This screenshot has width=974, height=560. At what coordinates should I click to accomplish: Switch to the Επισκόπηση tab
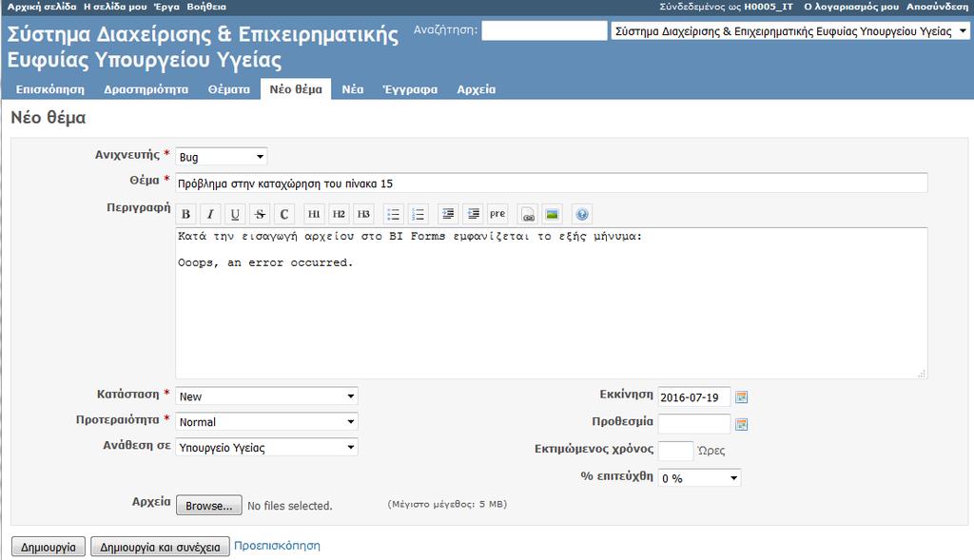(x=50, y=89)
